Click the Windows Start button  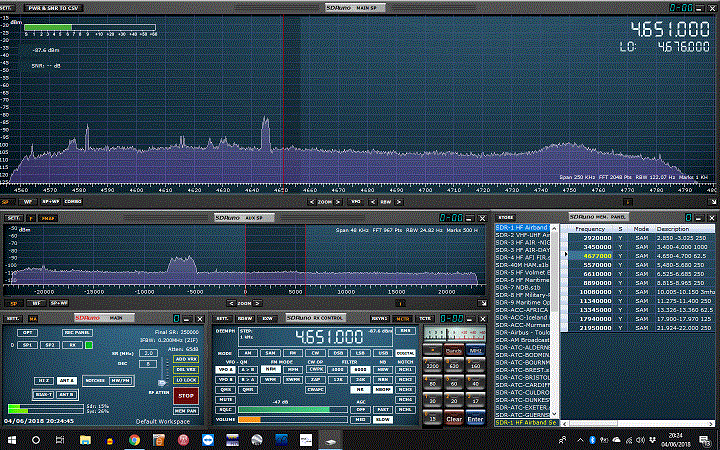[12, 440]
